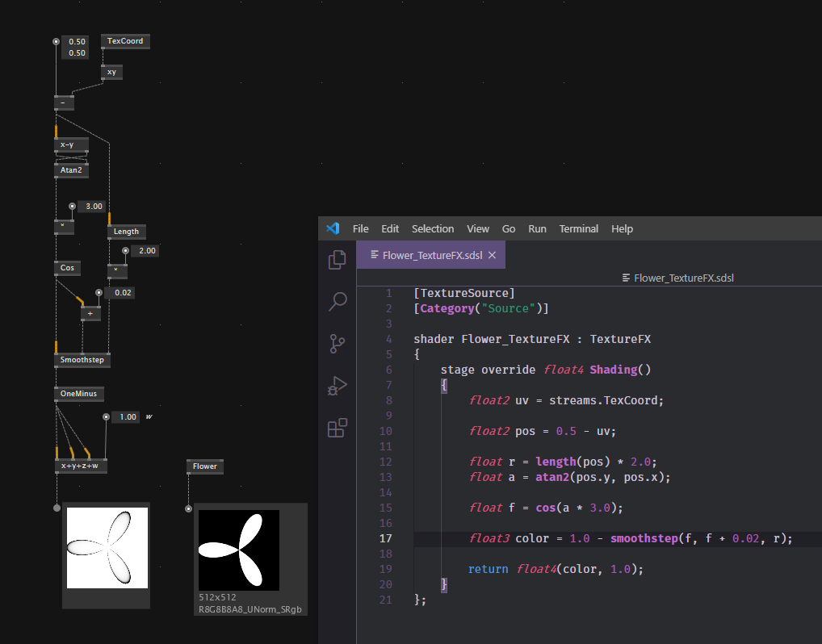Select the Length node
The height and width of the screenshot is (644, 822).
coord(126,232)
